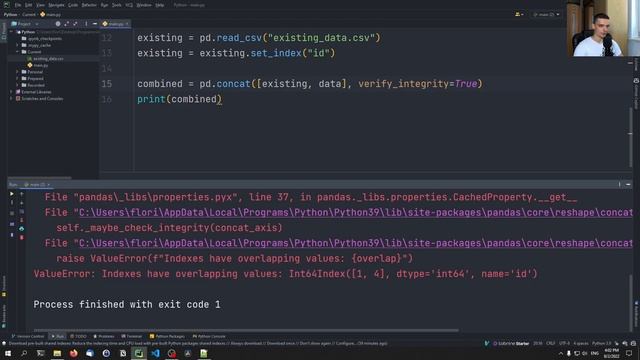Open the Window menu
This screenshot has width=640, height=360.
coord(144,5)
